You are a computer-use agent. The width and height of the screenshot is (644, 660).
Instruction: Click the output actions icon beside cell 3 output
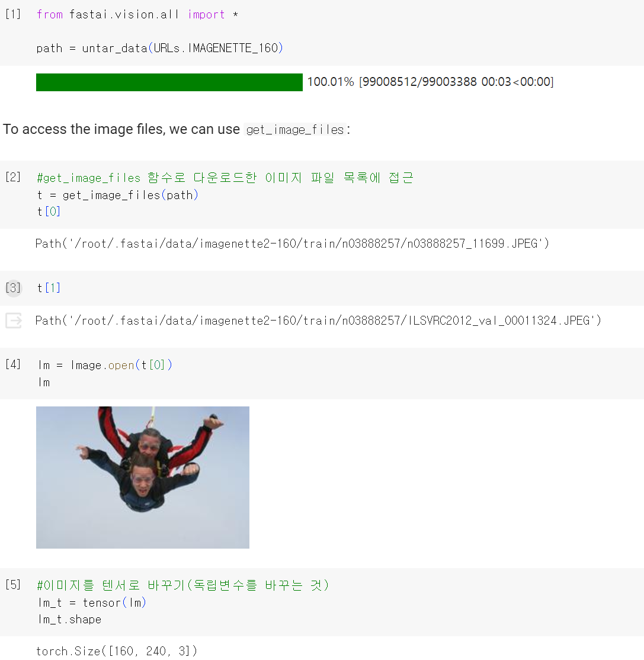click(x=14, y=321)
